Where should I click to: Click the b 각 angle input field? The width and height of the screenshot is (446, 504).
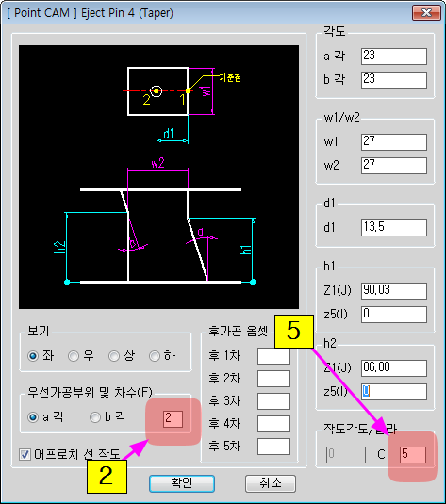point(394,80)
